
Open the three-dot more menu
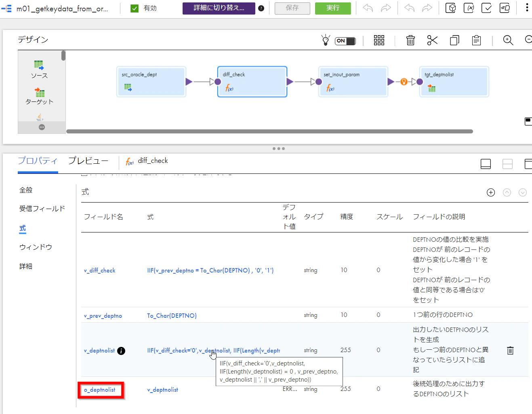(x=527, y=8)
